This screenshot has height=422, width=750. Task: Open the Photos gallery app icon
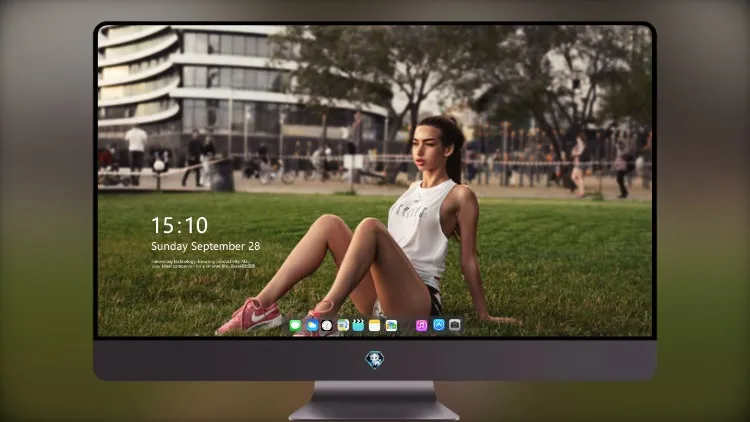(391, 326)
